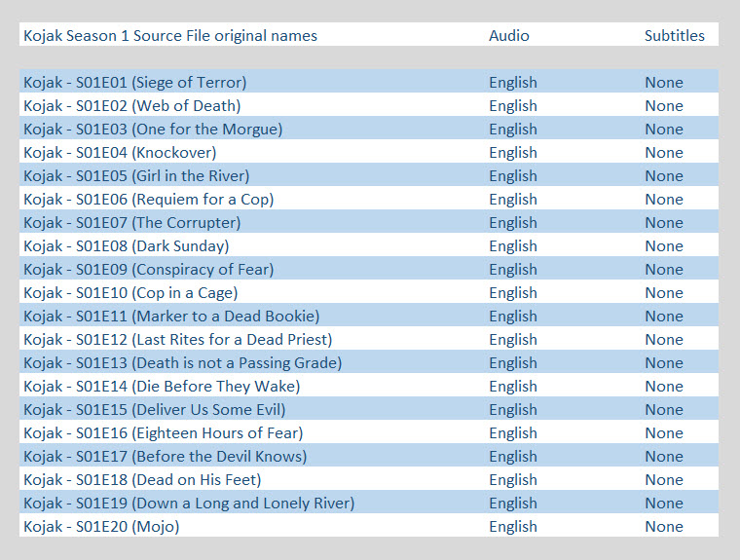Click "None" in the Conspiracy of Fear row
Screen dimensions: 740x560
pyautogui.click(x=664, y=269)
